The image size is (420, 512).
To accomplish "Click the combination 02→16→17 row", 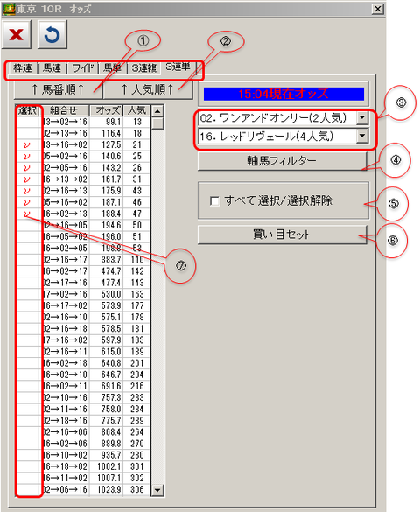I will (66, 260).
